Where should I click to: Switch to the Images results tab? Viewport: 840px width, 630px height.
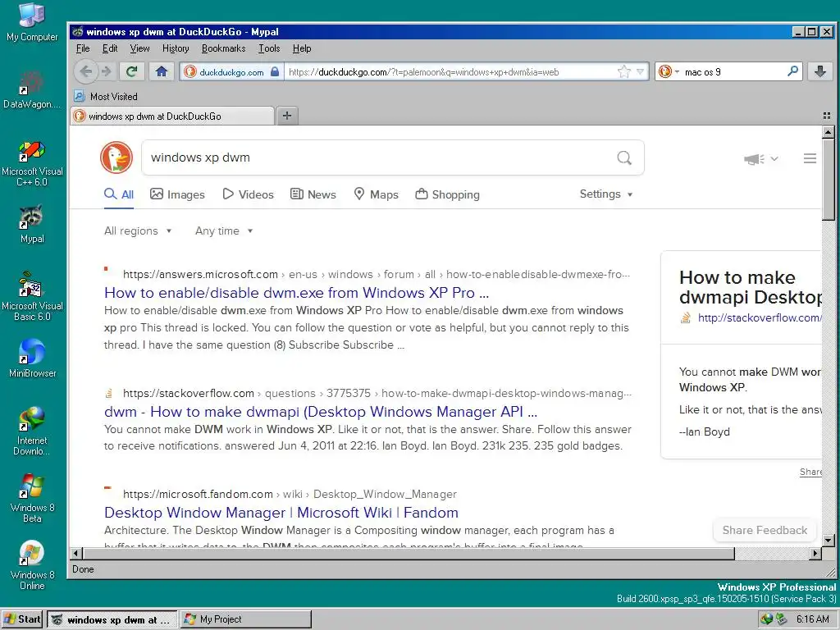[x=177, y=194]
